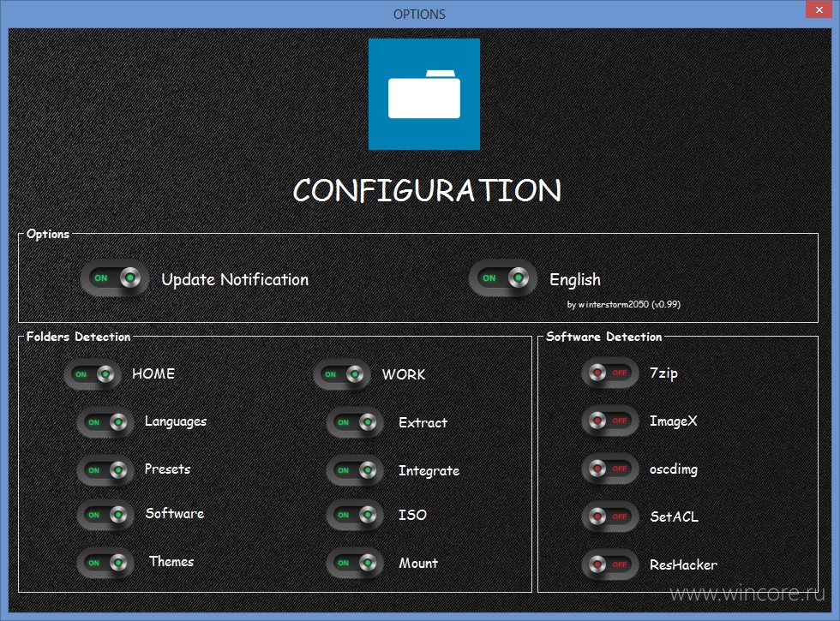Click the Mount label
The height and width of the screenshot is (621, 840).
[418, 564]
